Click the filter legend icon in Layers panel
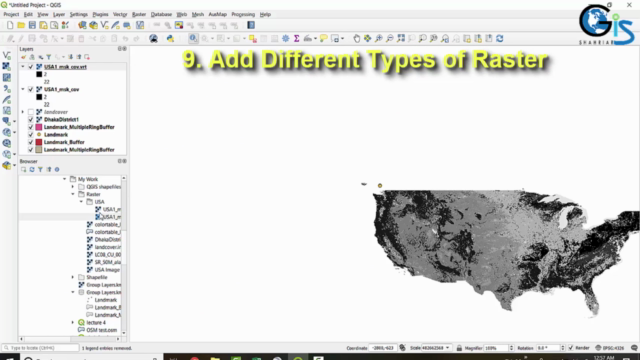This screenshot has width=640, height=360. [x=49, y=57]
